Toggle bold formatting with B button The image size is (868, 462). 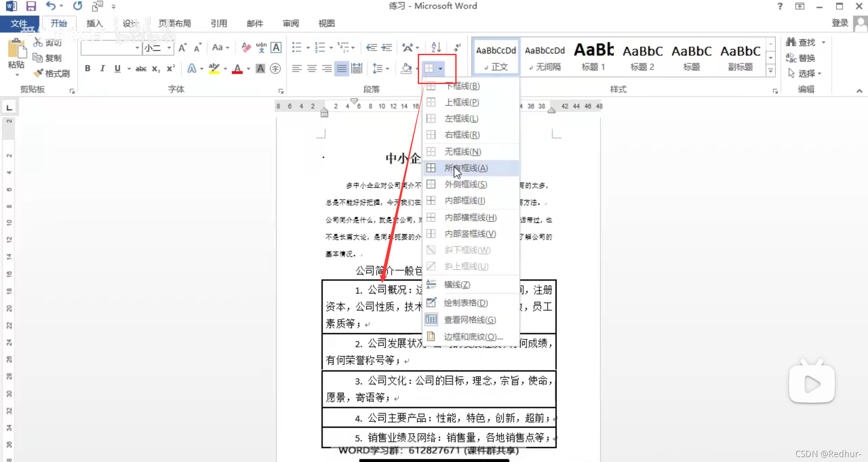[x=88, y=68]
